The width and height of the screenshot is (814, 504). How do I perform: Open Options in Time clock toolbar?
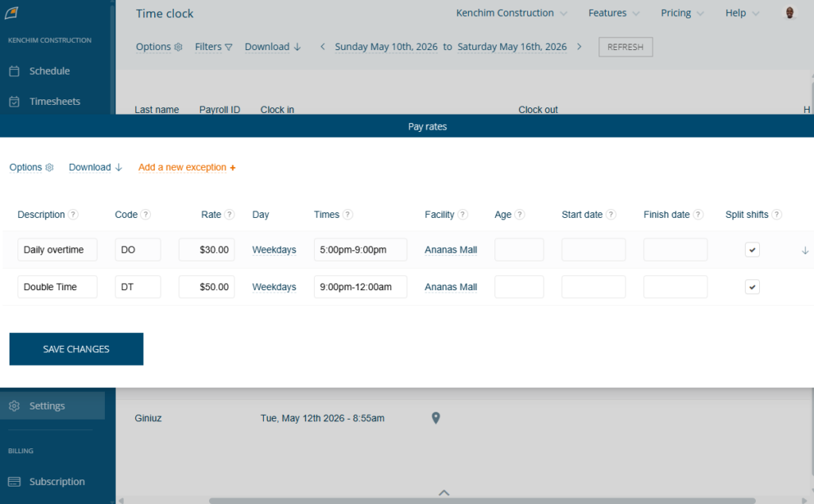click(159, 47)
